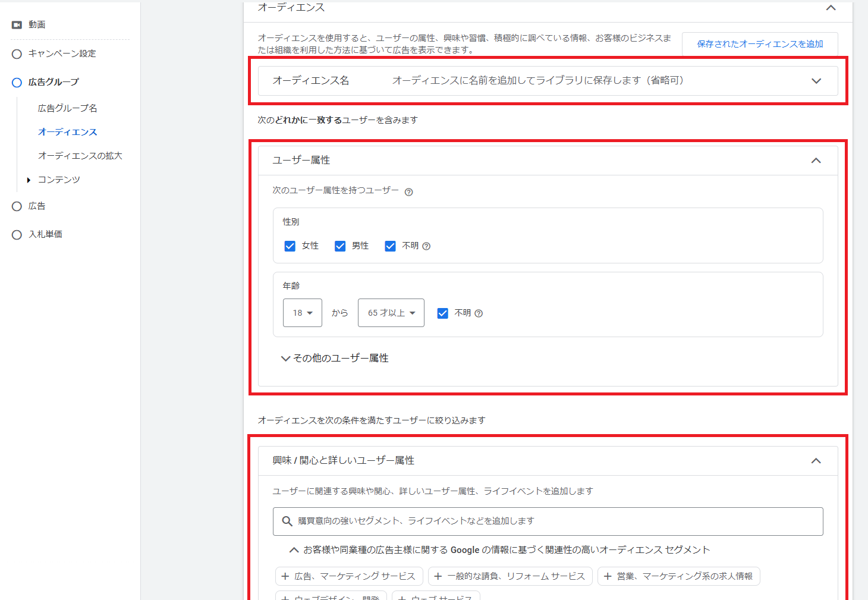Click plus icon on 一般的な請負、リフォーム サービス chip
The image size is (868, 600).
pyautogui.click(x=438, y=576)
